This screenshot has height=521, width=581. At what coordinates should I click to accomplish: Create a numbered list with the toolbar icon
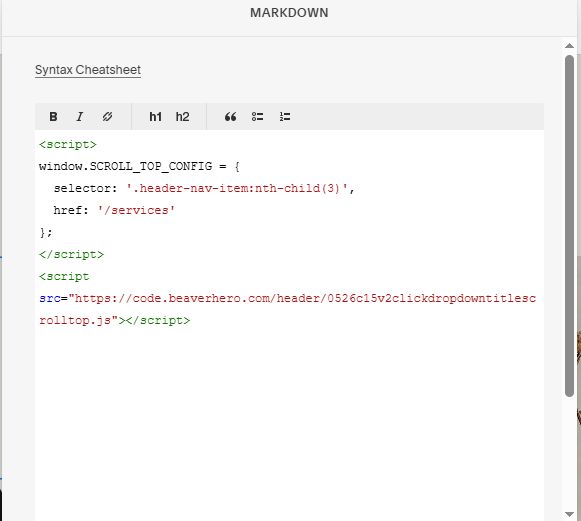tap(285, 117)
